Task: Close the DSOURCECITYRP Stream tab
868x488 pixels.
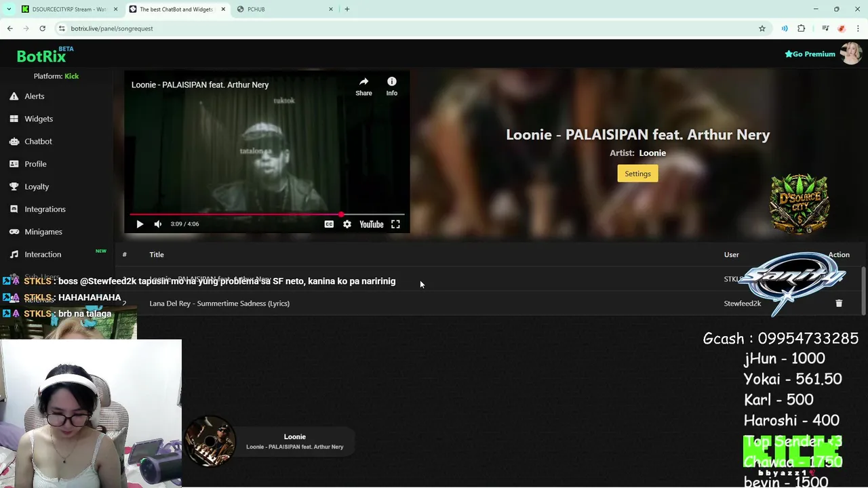Action: click(x=115, y=9)
